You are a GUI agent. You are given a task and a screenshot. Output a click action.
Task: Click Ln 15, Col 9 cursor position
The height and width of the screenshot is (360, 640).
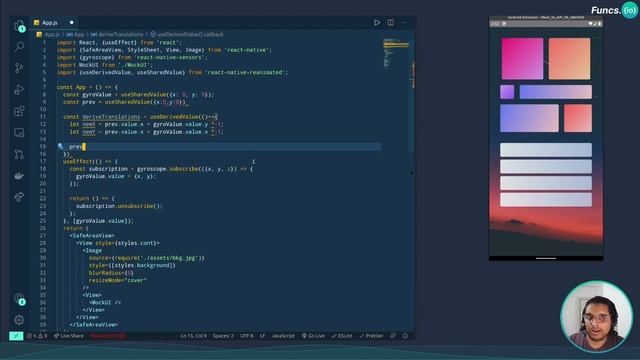[x=193, y=336]
